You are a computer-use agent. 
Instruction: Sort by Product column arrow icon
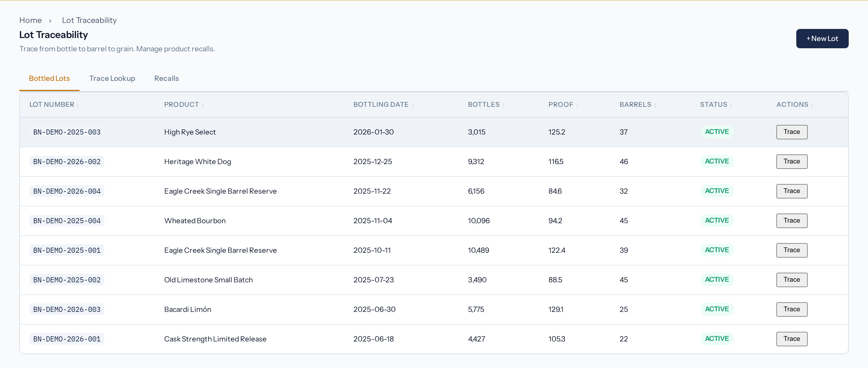click(x=203, y=105)
